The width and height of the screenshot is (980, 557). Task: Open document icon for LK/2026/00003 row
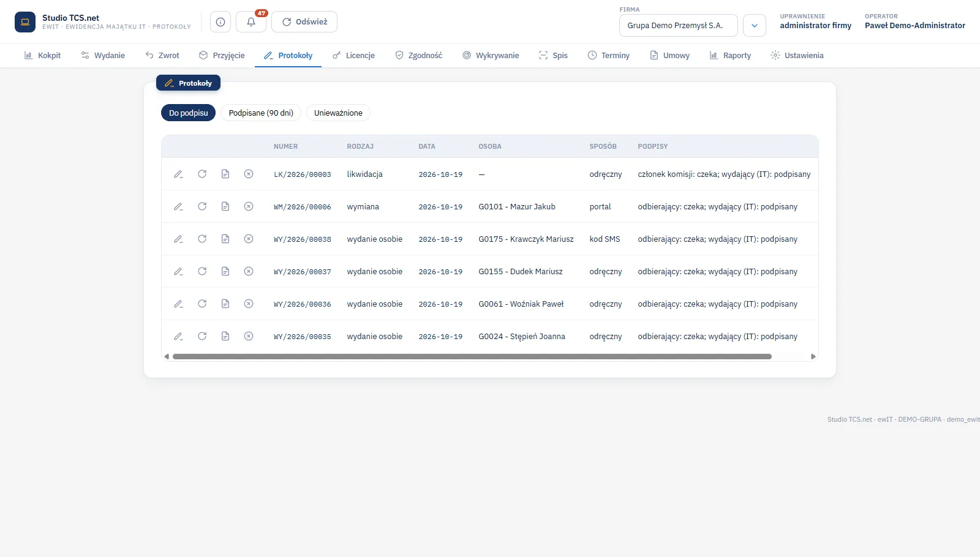click(x=225, y=174)
